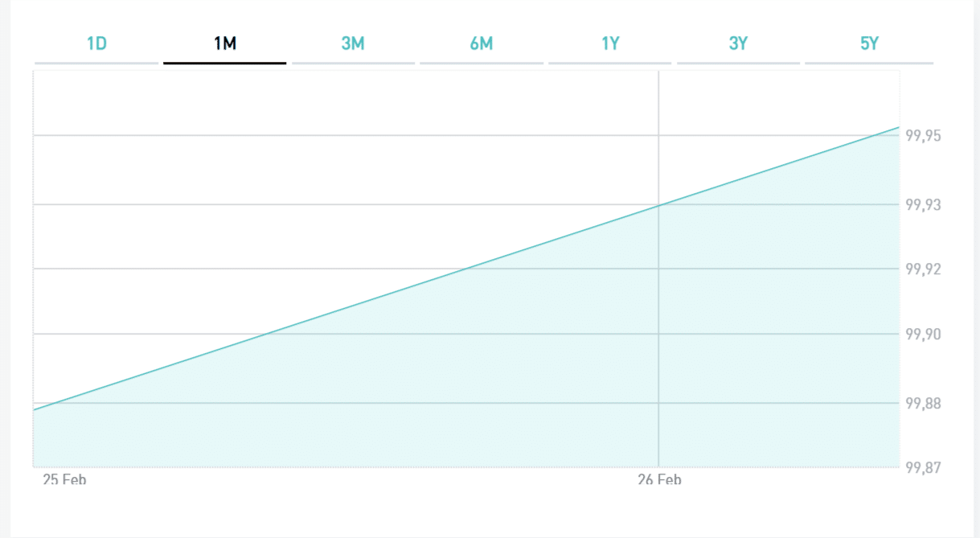Click the price line's left starting point
The height and width of the screenshot is (538, 980).
tap(34, 410)
